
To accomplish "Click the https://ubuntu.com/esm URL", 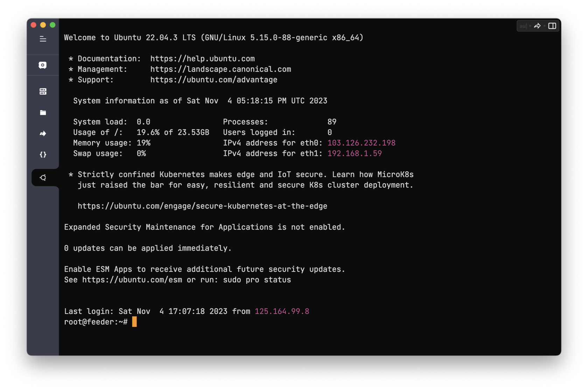I will click(132, 280).
